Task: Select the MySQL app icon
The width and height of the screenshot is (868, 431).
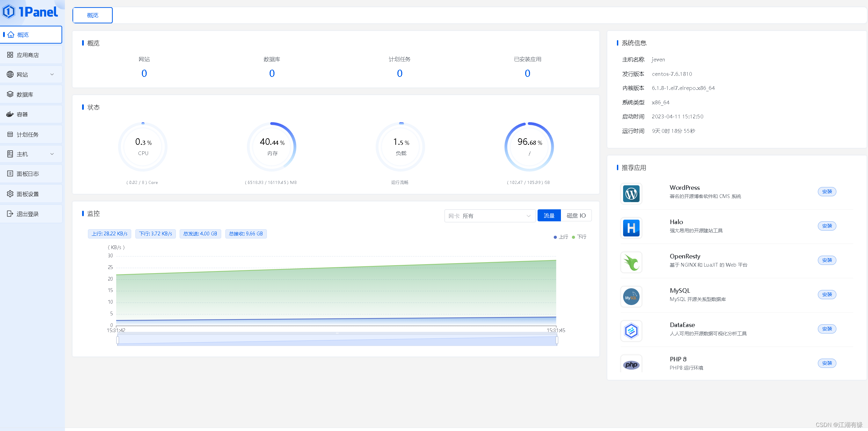Action: [631, 297]
